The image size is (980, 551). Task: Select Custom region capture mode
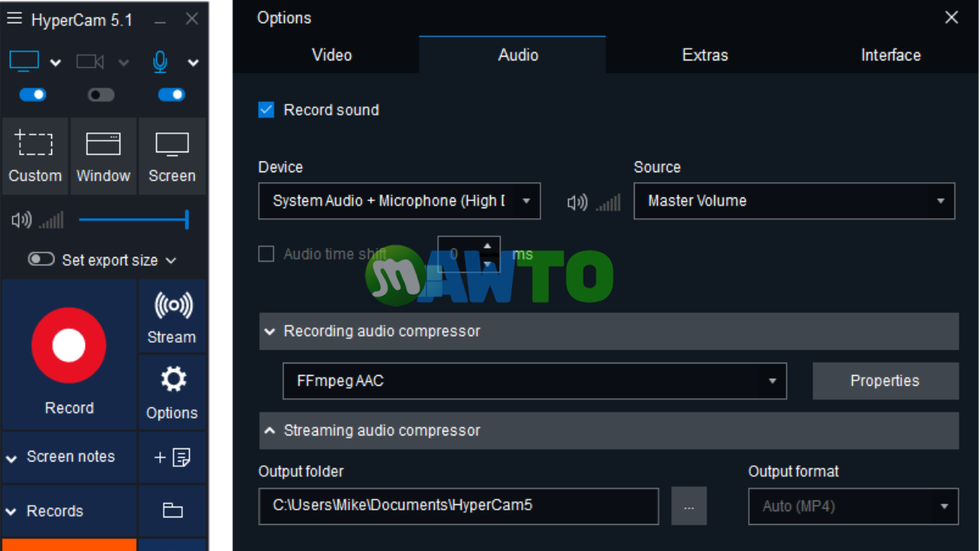35,156
